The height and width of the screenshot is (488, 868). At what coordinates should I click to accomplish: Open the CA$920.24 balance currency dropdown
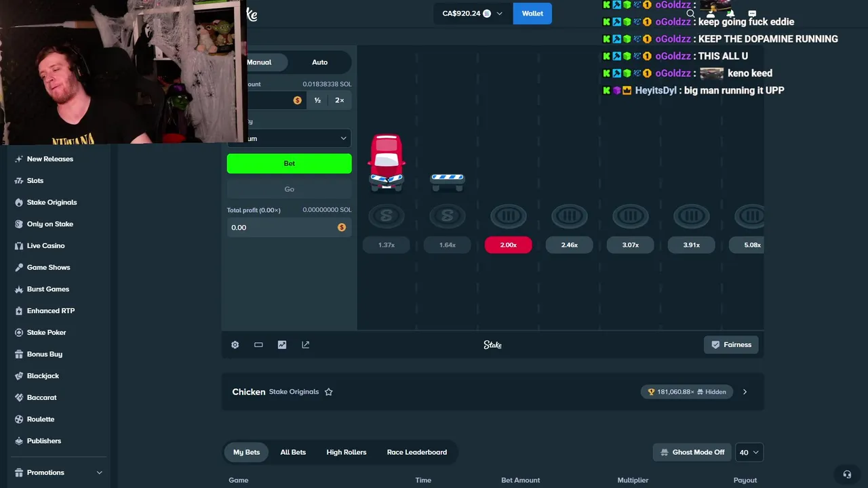[x=472, y=14]
